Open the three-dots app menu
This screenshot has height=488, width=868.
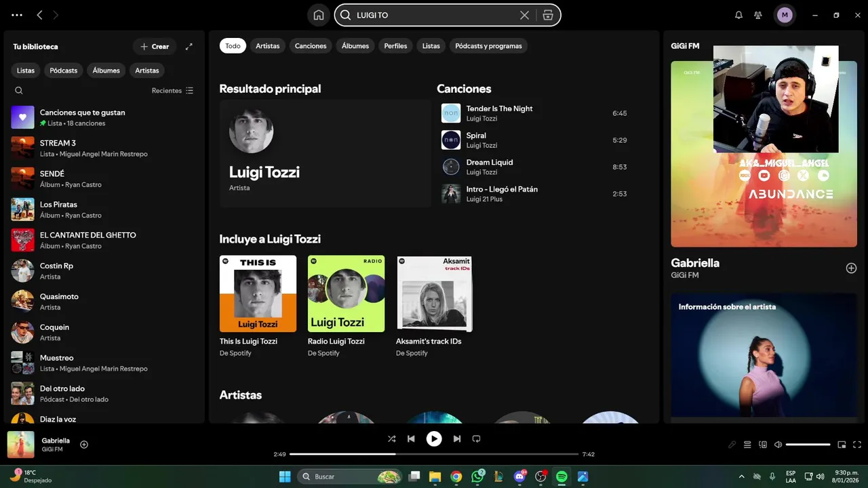coord(17,15)
